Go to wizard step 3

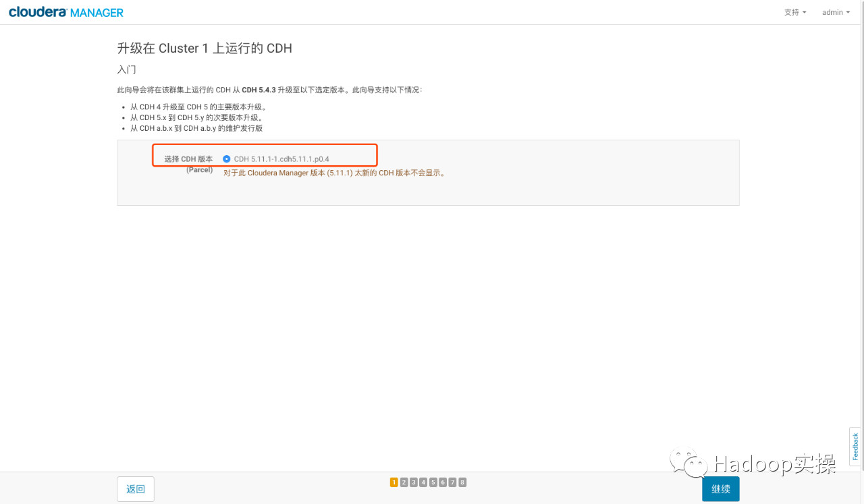coord(413,482)
